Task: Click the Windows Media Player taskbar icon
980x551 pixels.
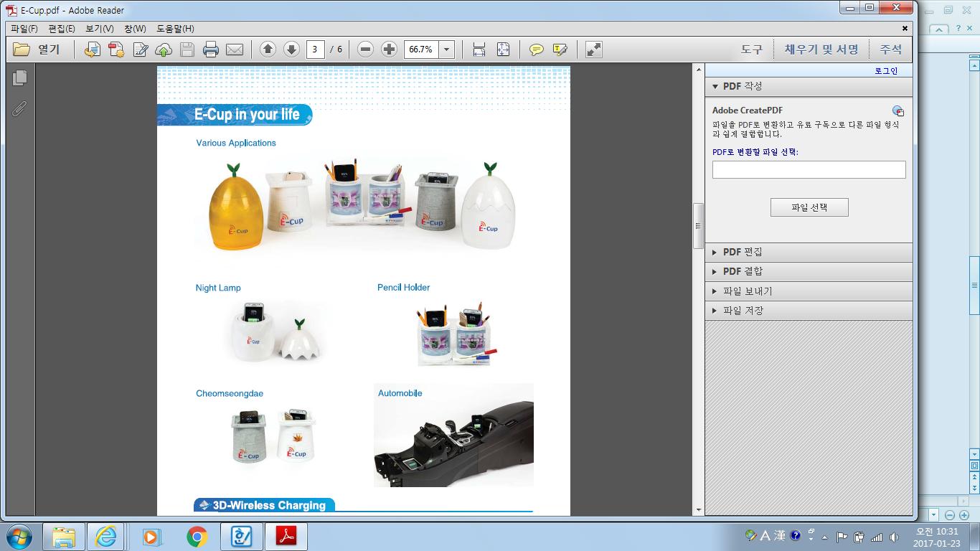Action: (x=152, y=536)
